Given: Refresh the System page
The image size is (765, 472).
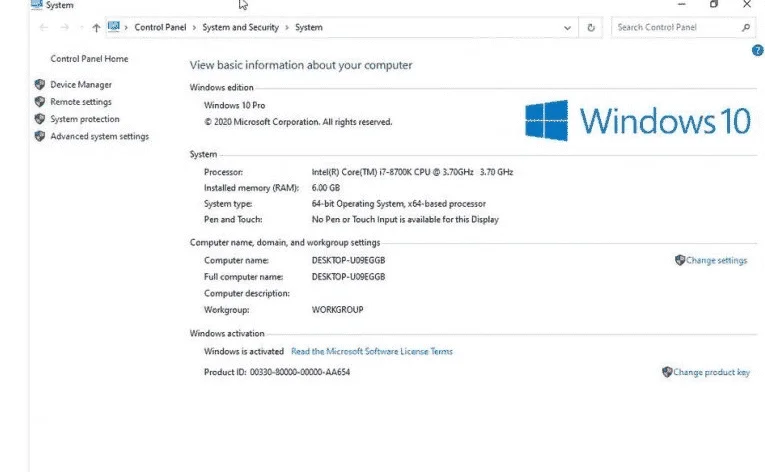Looking at the screenshot, I should [x=591, y=27].
